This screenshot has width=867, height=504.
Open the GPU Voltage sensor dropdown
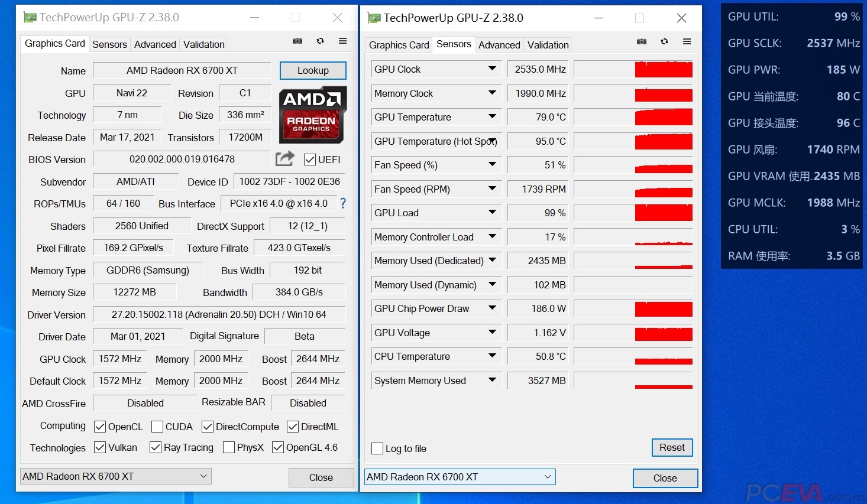(x=492, y=332)
